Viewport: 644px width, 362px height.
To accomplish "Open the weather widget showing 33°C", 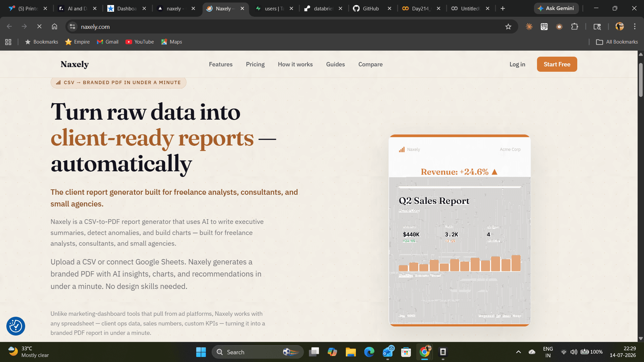I will tap(29, 352).
